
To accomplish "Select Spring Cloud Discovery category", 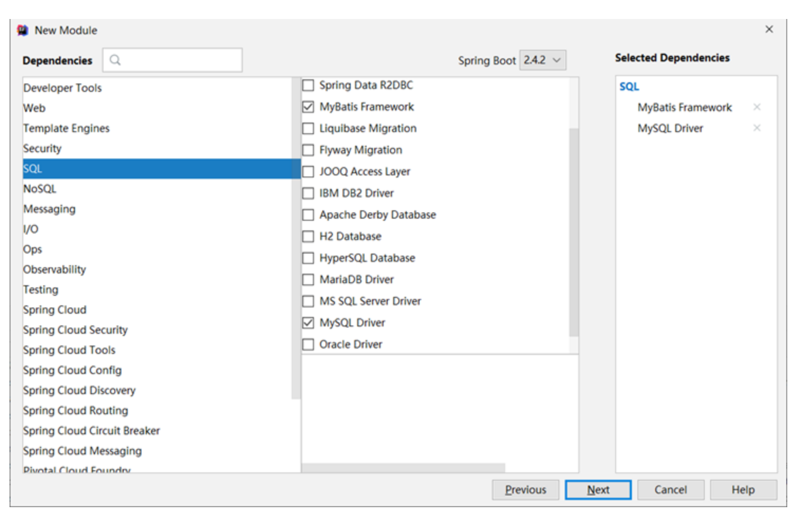I will pyautogui.click(x=157, y=390).
